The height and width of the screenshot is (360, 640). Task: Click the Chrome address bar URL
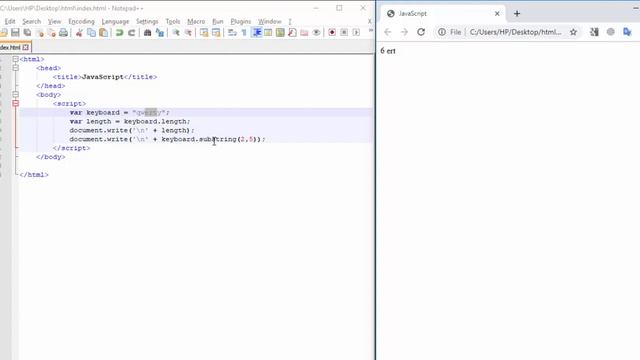tap(516, 32)
